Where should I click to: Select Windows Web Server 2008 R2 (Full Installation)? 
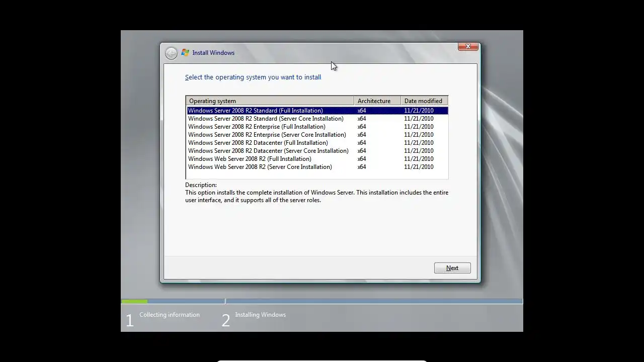317,159
